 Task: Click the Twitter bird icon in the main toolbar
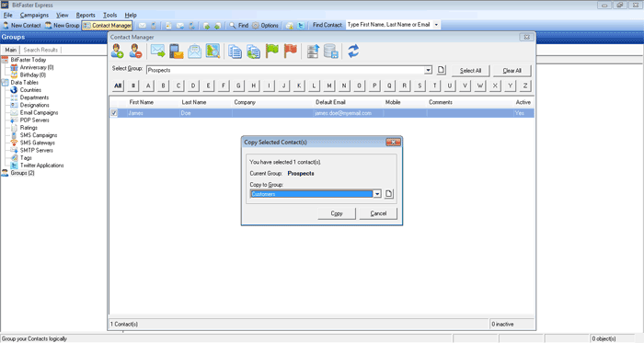click(301, 26)
